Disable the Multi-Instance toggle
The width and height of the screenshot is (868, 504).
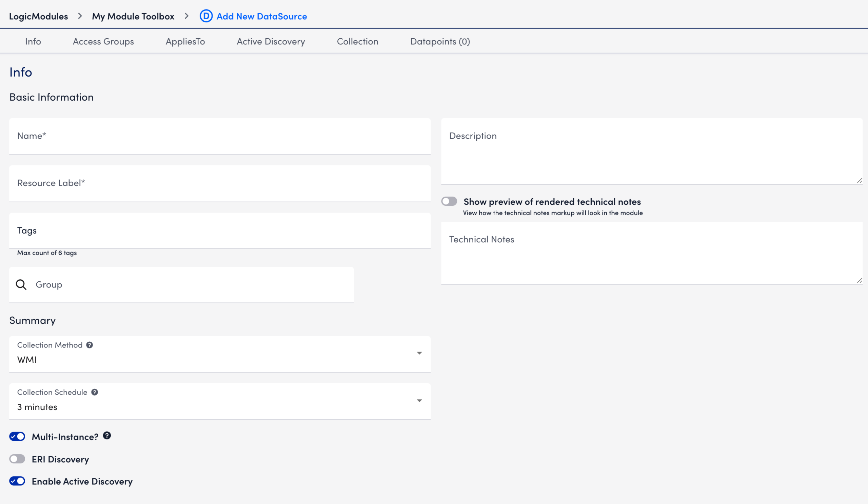17,437
